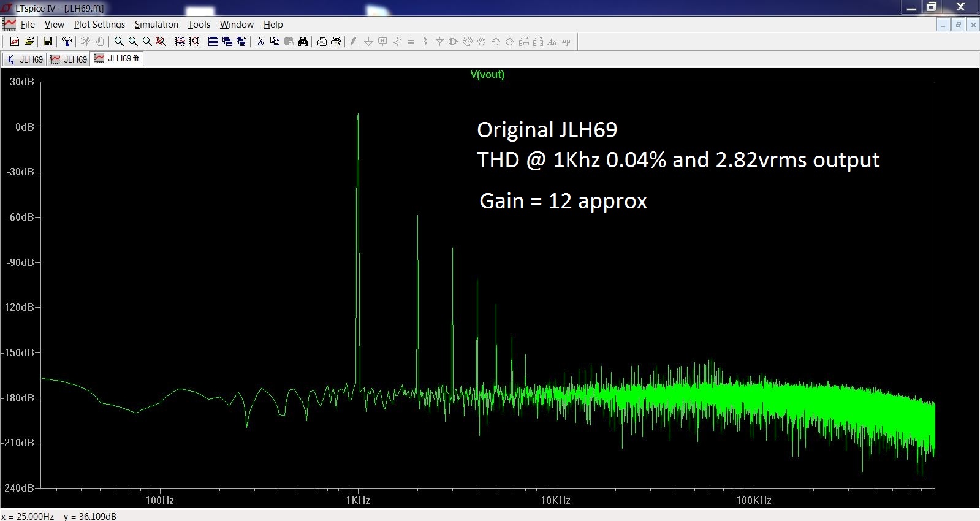
Task: Click the 'Original JLH69' plot annotation
Action: coord(547,130)
